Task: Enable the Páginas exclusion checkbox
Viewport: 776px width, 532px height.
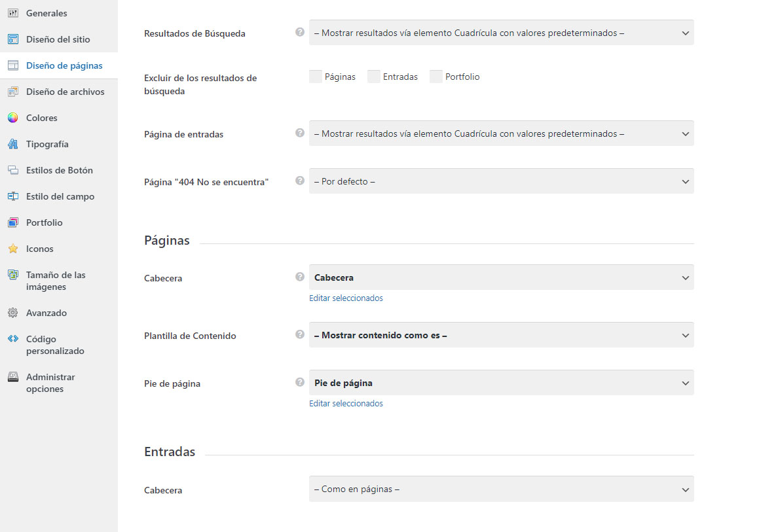Action: tap(316, 77)
